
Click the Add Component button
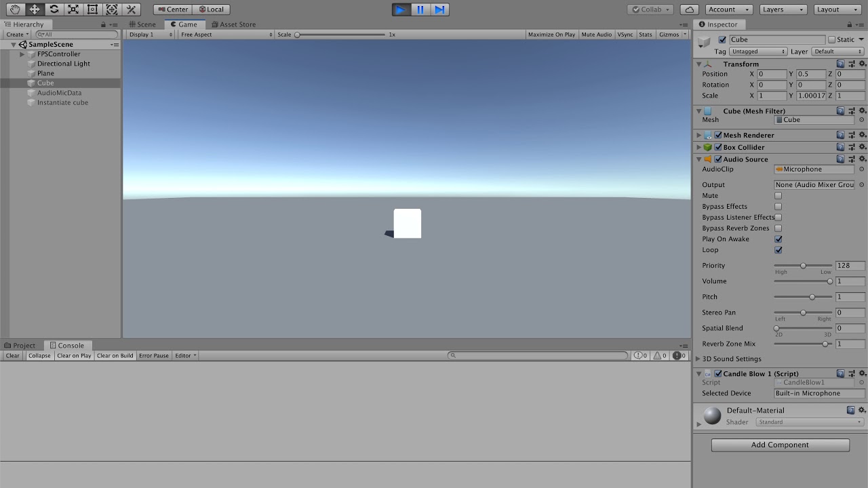point(781,445)
